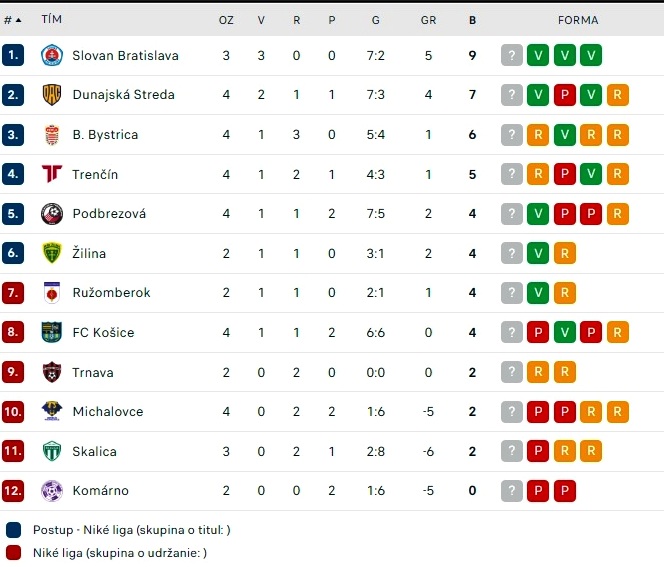Open the Trenčín team crest icon
The image size is (664, 567).
(x=52, y=174)
